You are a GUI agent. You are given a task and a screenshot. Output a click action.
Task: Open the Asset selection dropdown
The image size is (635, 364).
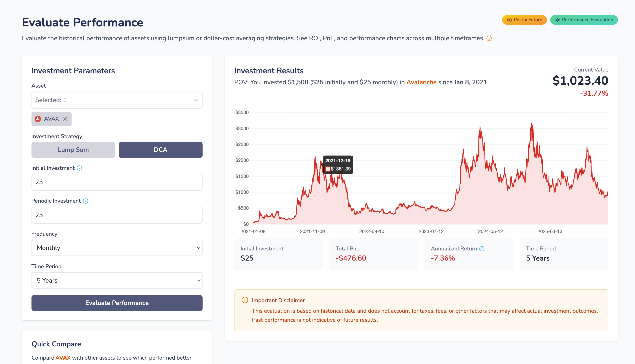(x=117, y=100)
